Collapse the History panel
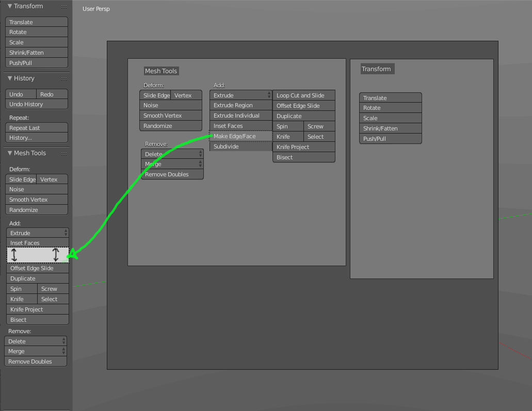Screen dimensions: 532x411 (x=10, y=78)
